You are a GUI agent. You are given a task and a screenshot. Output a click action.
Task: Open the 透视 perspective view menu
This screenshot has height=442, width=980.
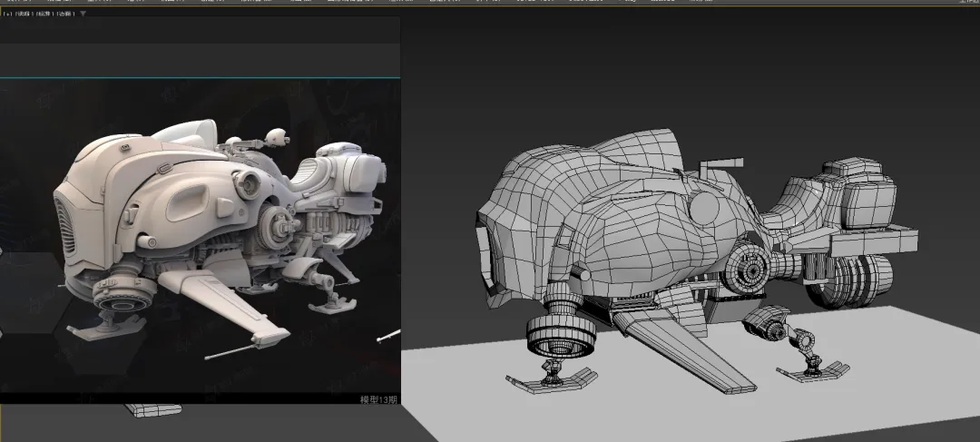(24, 15)
